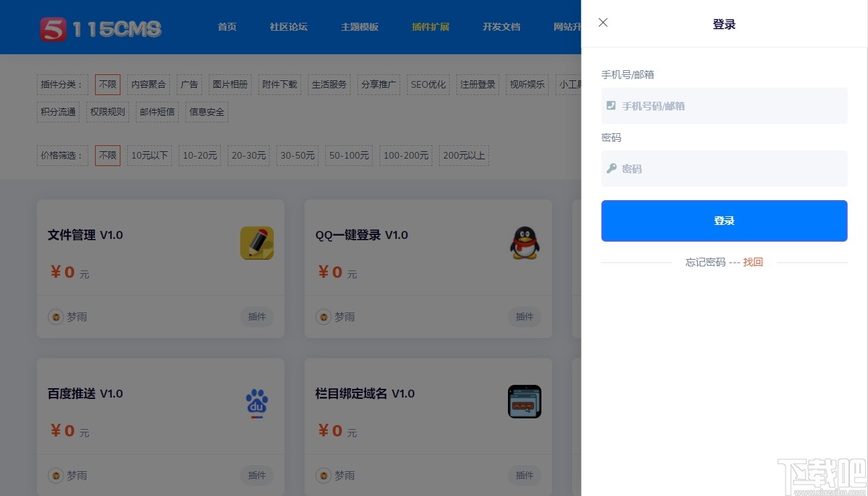The height and width of the screenshot is (496, 868).
Task: Filter plugins by SEO优化 category
Action: (428, 84)
